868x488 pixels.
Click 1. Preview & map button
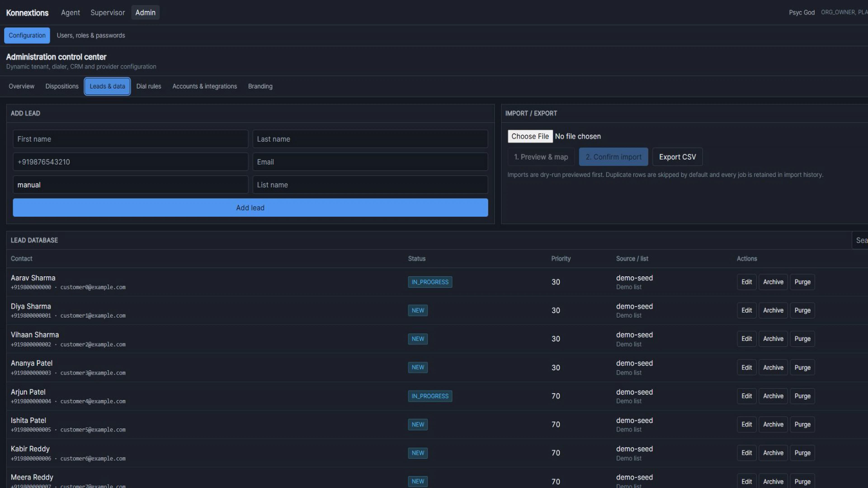(541, 157)
